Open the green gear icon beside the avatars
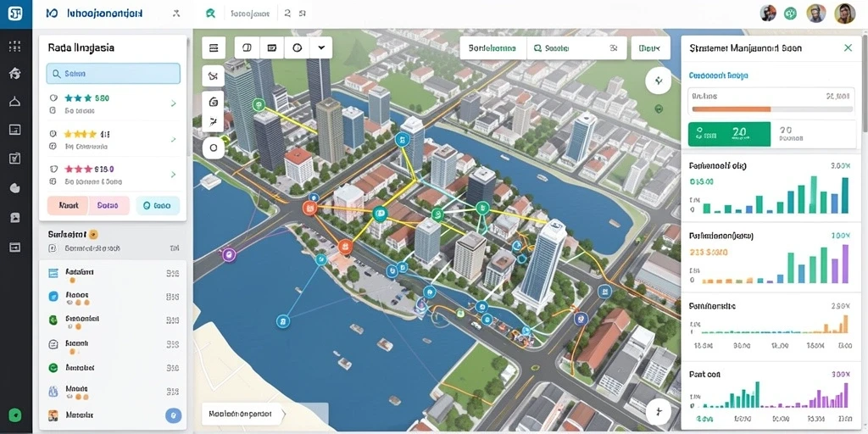Image resolution: width=868 pixels, height=434 pixels. point(791,14)
